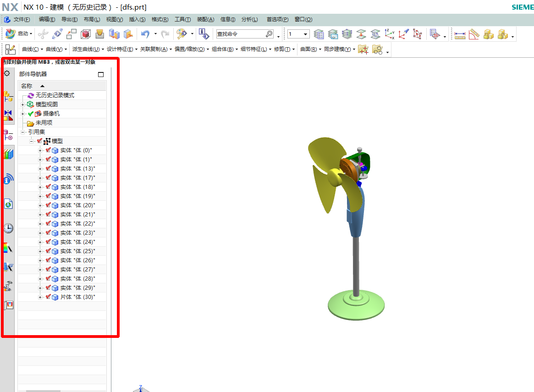
Task: Collapse the 引用集 tree node
Action: pos(23,132)
